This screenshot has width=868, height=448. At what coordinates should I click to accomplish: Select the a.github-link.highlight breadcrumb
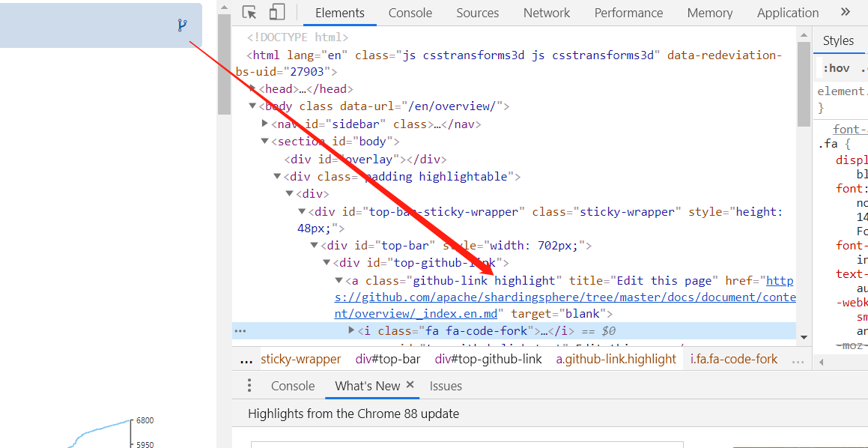tap(616, 360)
